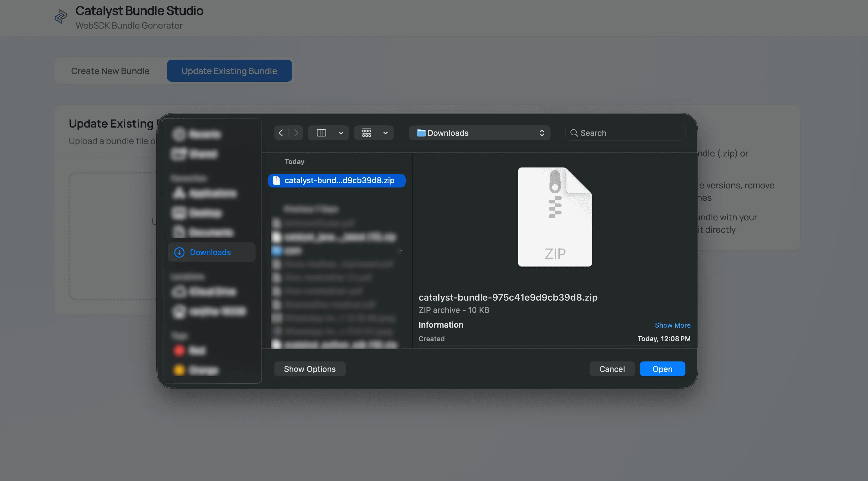Expand the view mode chevron next to columns icon
This screenshot has width=868, height=481.
pos(341,133)
